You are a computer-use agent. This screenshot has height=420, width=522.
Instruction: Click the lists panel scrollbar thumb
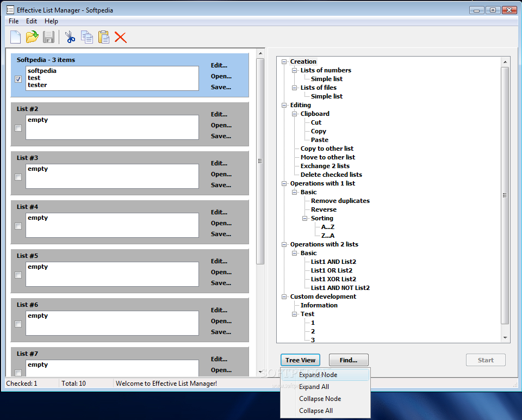260,161
